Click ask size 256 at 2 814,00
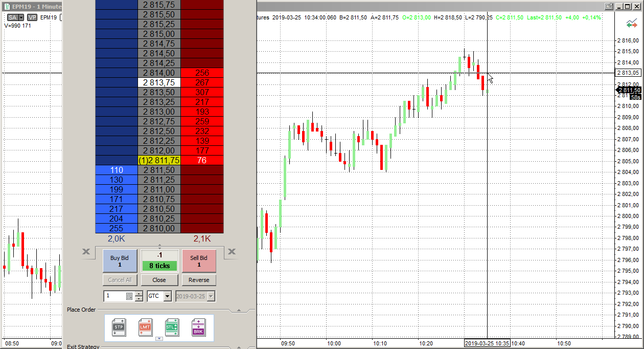 202,73
